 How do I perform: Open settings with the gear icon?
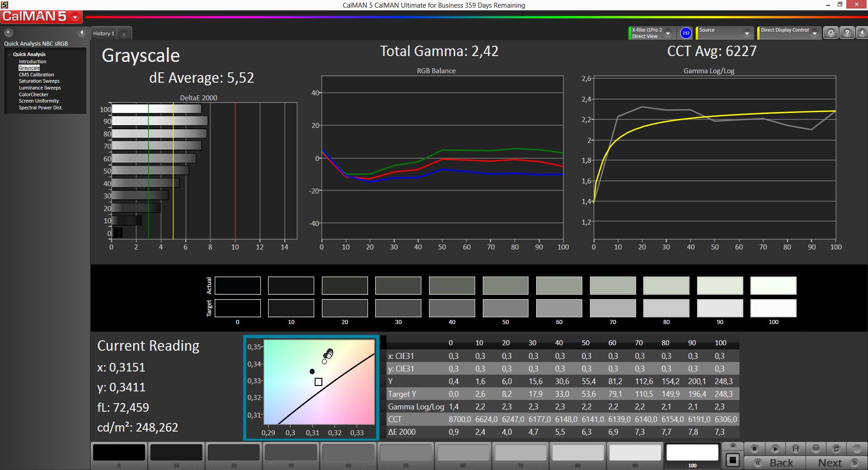click(830, 33)
